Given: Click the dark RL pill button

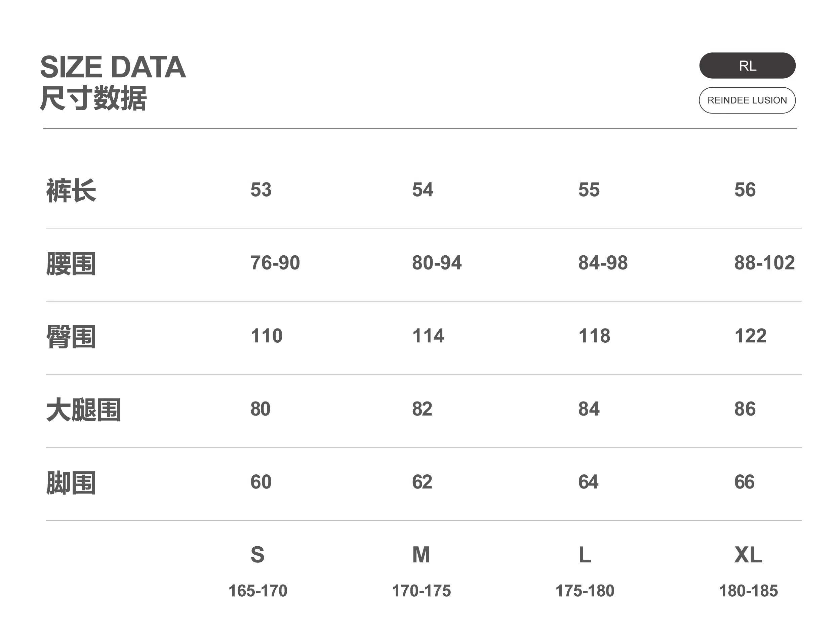Looking at the screenshot, I should point(747,66).
